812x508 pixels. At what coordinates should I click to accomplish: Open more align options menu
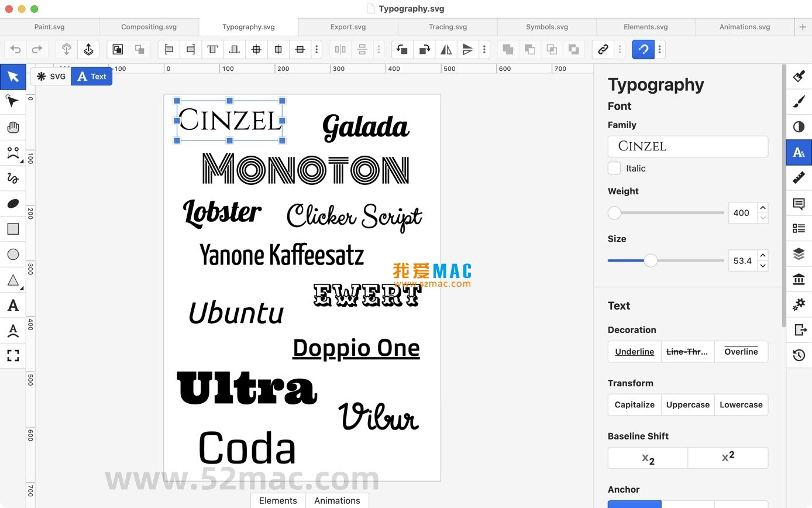click(316, 50)
